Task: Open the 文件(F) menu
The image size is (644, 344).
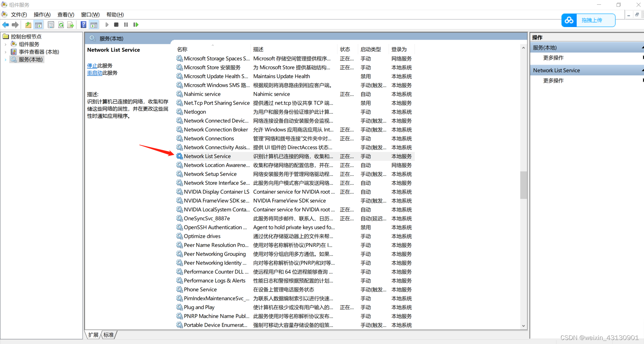Action: pos(19,15)
